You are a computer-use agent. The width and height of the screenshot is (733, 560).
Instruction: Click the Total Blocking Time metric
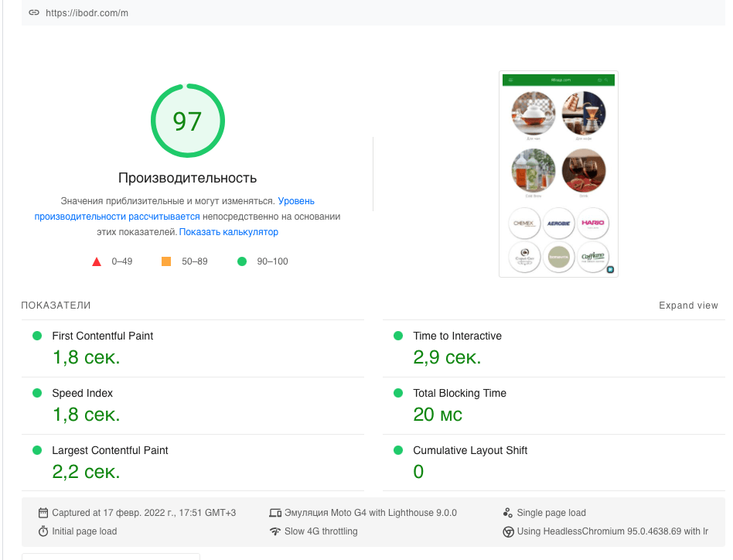click(459, 393)
